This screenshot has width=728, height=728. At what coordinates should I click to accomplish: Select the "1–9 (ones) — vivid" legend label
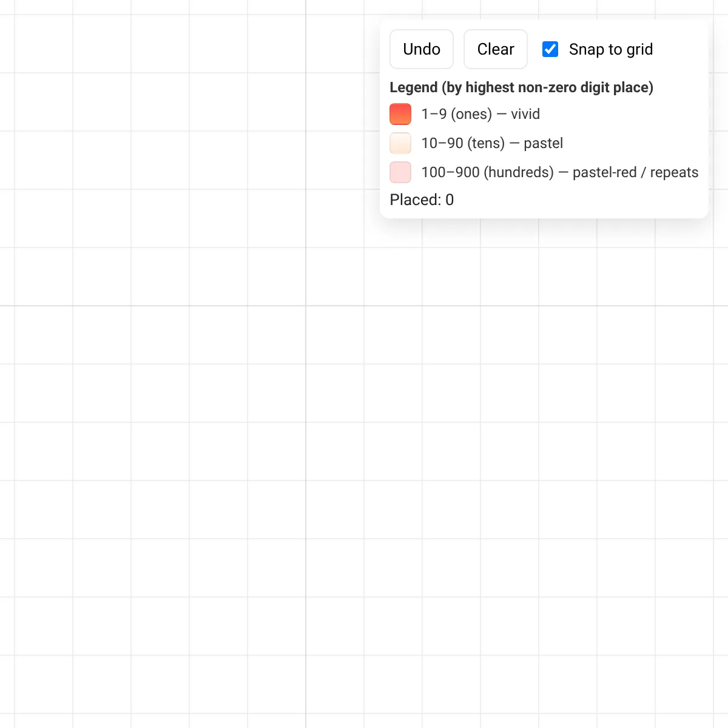[480, 114]
